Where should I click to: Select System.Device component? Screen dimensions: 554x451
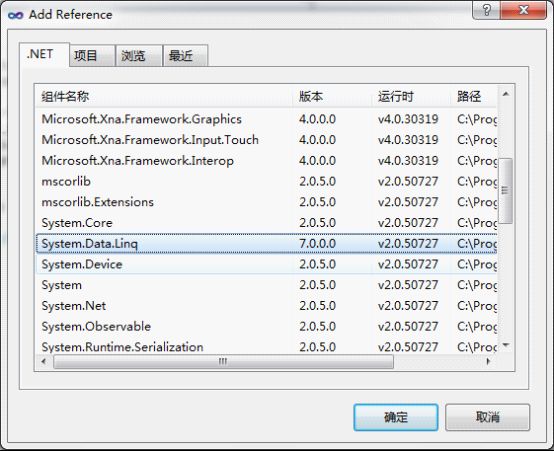tap(267, 264)
